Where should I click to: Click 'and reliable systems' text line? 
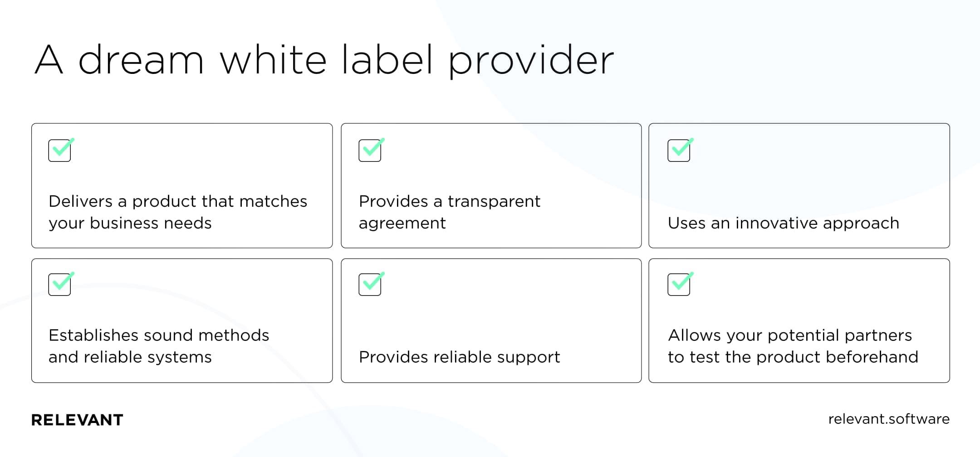pyautogui.click(x=130, y=357)
